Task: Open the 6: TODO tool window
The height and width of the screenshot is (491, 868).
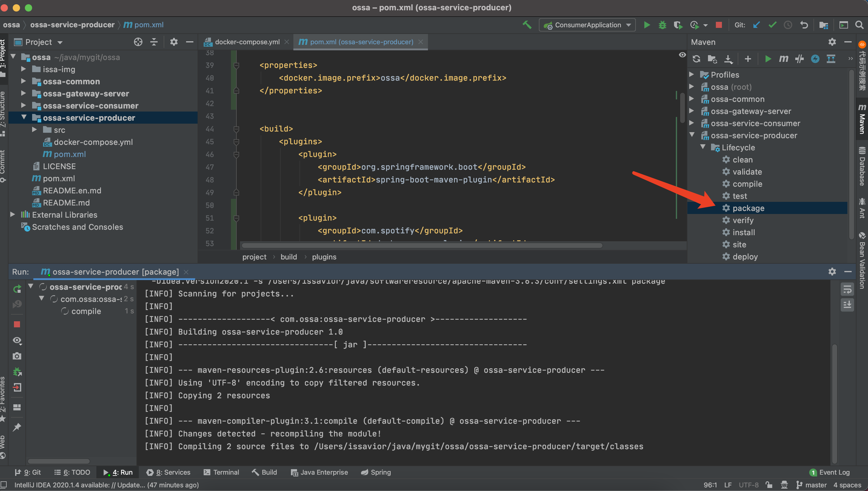Action: [x=72, y=472]
